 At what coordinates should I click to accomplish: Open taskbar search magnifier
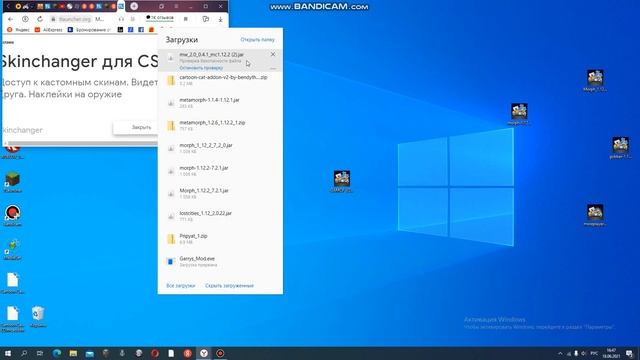pyautogui.click(x=24, y=353)
